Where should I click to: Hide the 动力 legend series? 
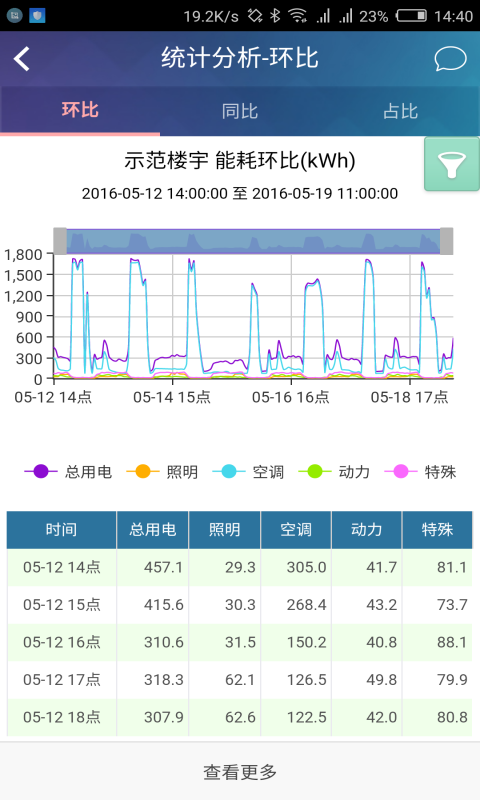pos(334,471)
